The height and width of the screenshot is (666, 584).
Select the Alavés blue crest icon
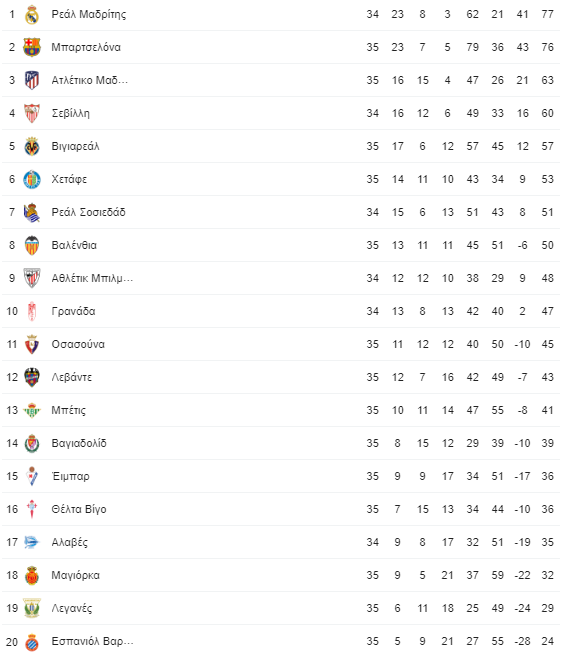coord(32,542)
